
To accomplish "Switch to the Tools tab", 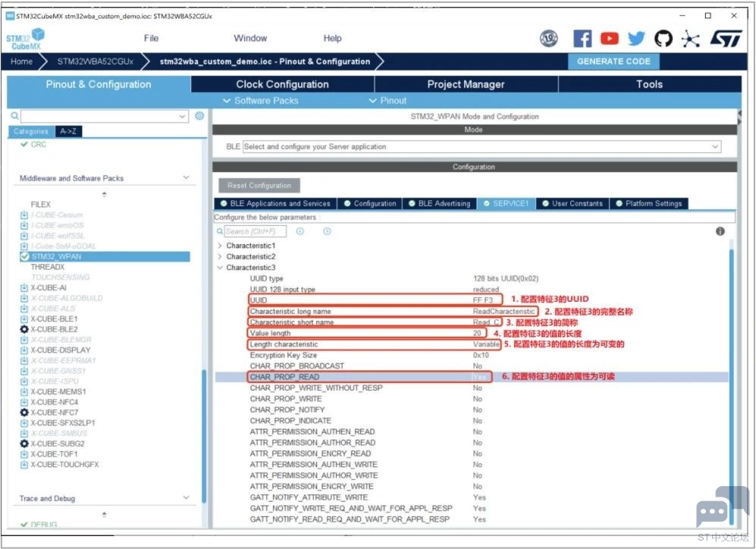I will tap(649, 84).
